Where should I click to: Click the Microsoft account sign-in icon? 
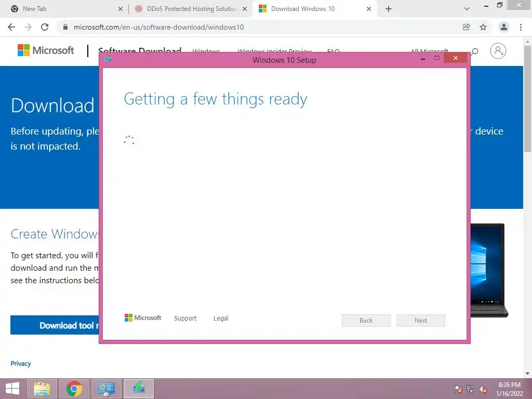pyautogui.click(x=498, y=51)
